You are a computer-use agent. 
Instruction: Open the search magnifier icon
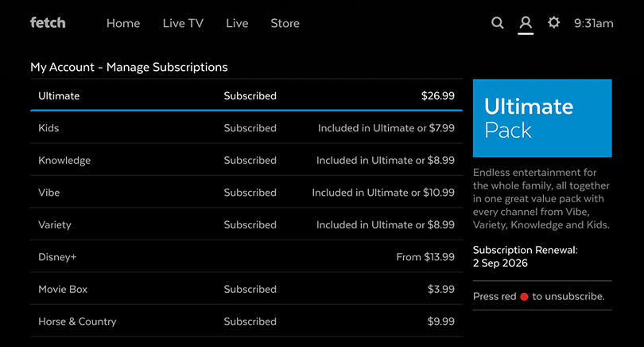point(498,22)
